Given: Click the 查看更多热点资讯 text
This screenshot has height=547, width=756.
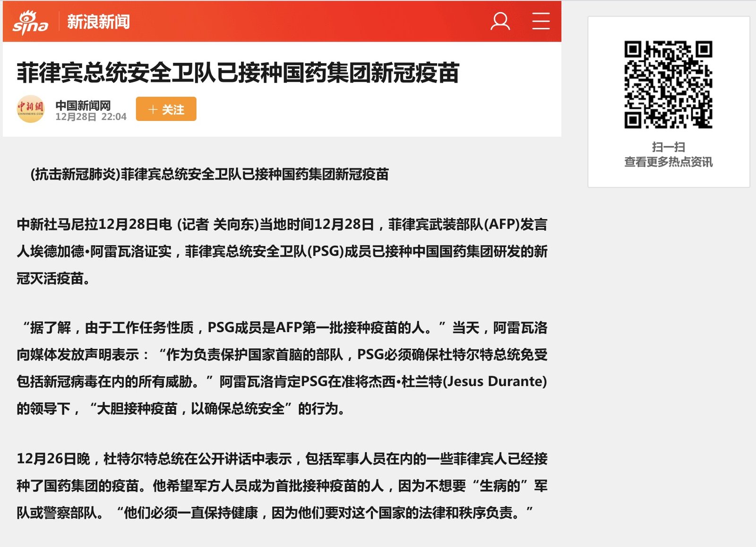Looking at the screenshot, I should click(668, 162).
